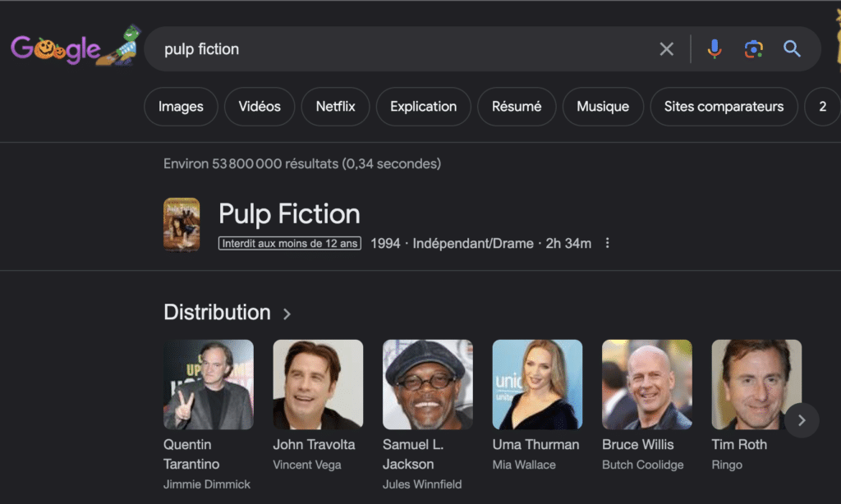Click the Pulp Fiction title heading

289,214
